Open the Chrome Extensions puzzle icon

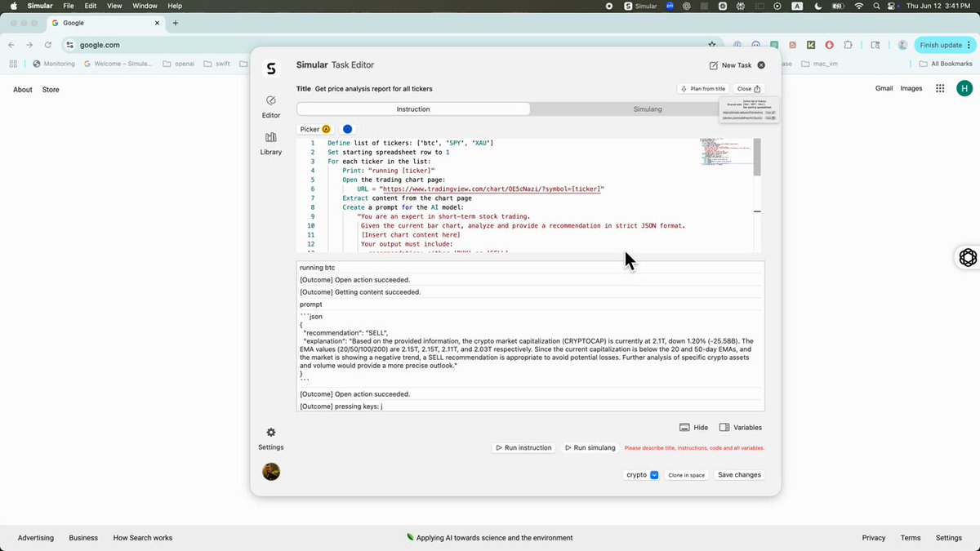pyautogui.click(x=849, y=45)
